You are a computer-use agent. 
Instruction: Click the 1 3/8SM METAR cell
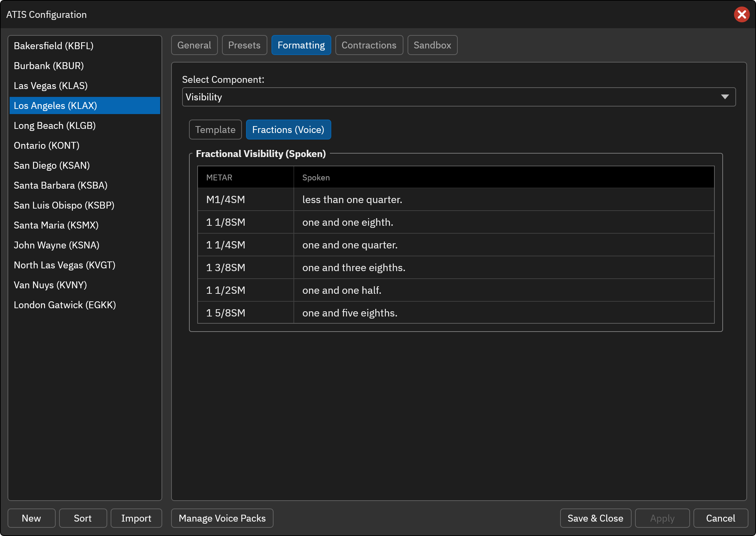click(246, 267)
